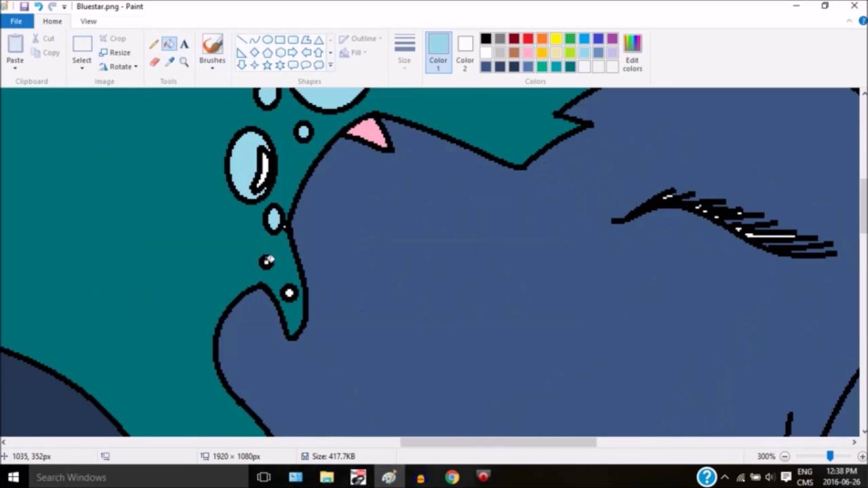Choose the Line shape
868x488 pixels.
(241, 40)
